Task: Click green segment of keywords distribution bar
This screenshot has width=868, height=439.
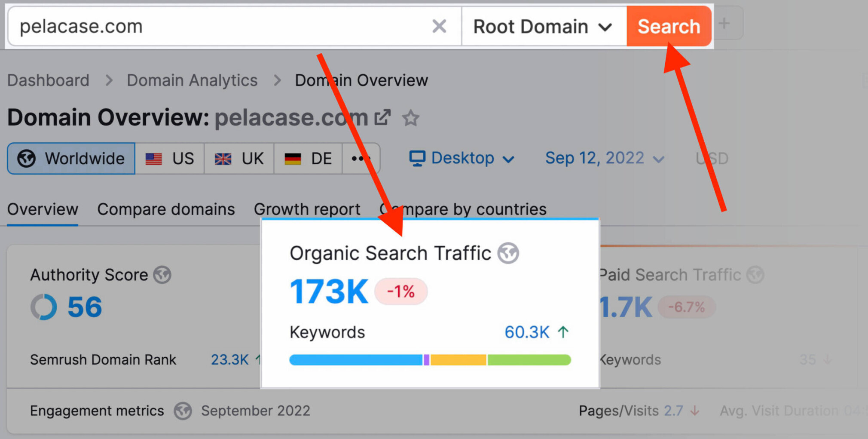Action: click(529, 360)
